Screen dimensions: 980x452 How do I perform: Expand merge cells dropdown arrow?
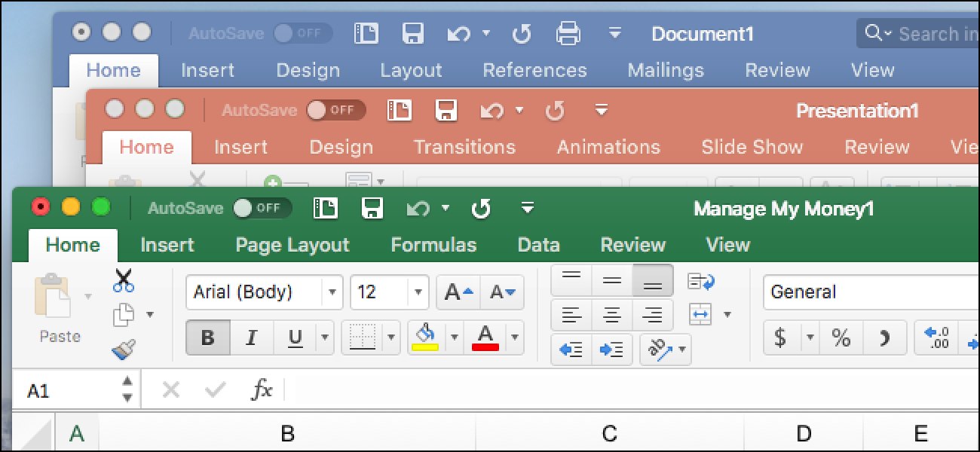(x=727, y=315)
